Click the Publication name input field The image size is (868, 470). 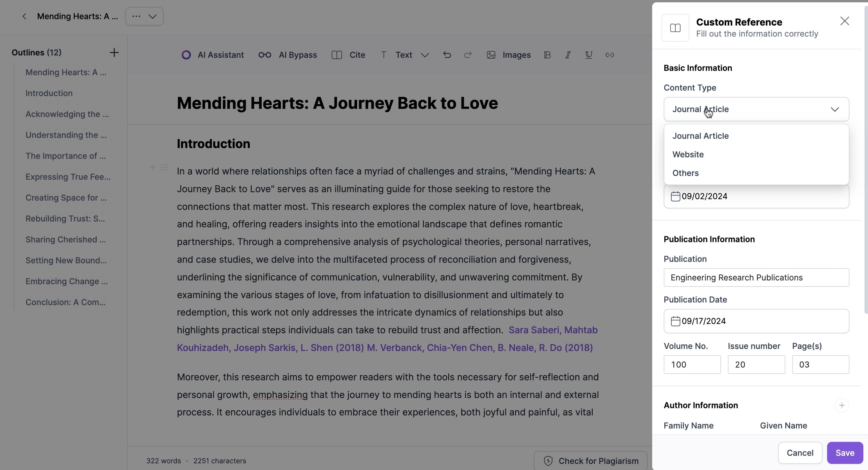click(x=756, y=278)
